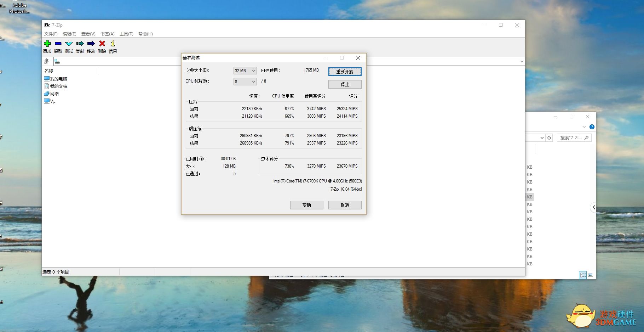Image resolution: width=644 pixels, height=332 pixels.
Task: Click the Move (移动) arrow icon
Action: click(91, 44)
